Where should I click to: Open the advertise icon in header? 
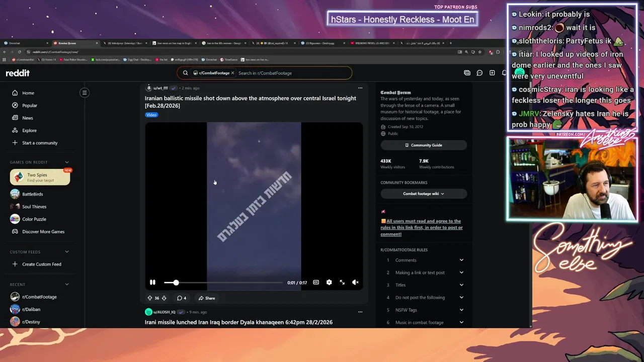coord(467,73)
